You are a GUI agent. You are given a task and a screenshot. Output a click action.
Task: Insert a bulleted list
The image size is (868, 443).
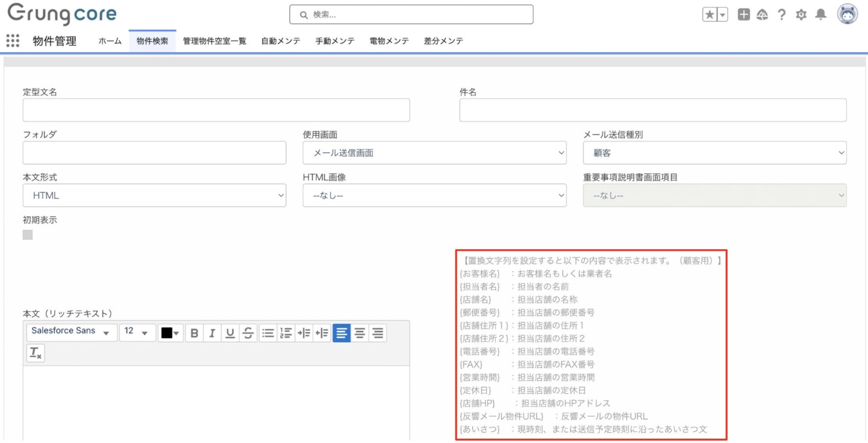click(268, 333)
